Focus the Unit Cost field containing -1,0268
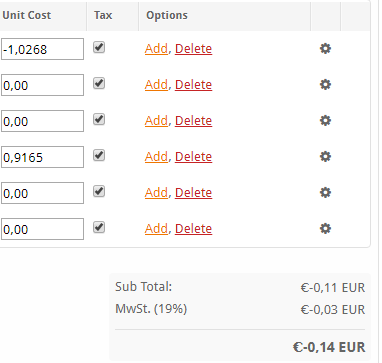 point(42,49)
